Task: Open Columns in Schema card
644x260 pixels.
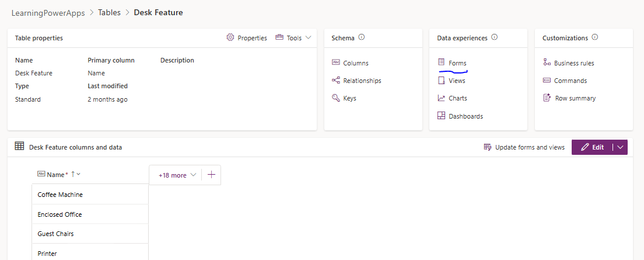Action: click(356, 63)
